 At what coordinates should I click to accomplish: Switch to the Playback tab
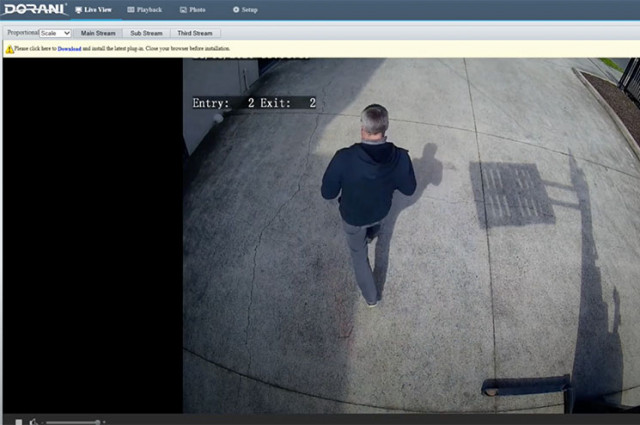point(145,10)
